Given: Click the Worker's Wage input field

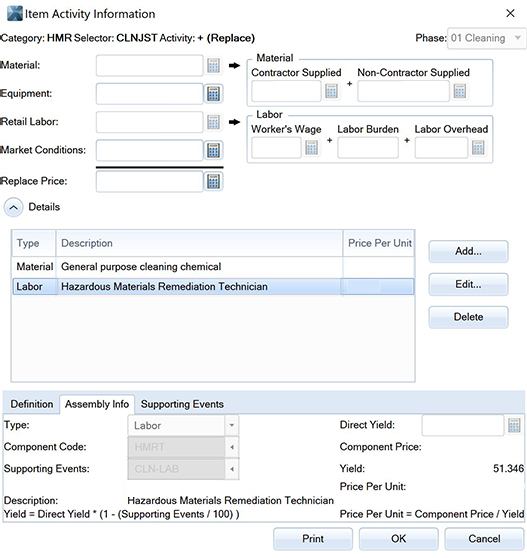Looking at the screenshot, I should point(276,147).
